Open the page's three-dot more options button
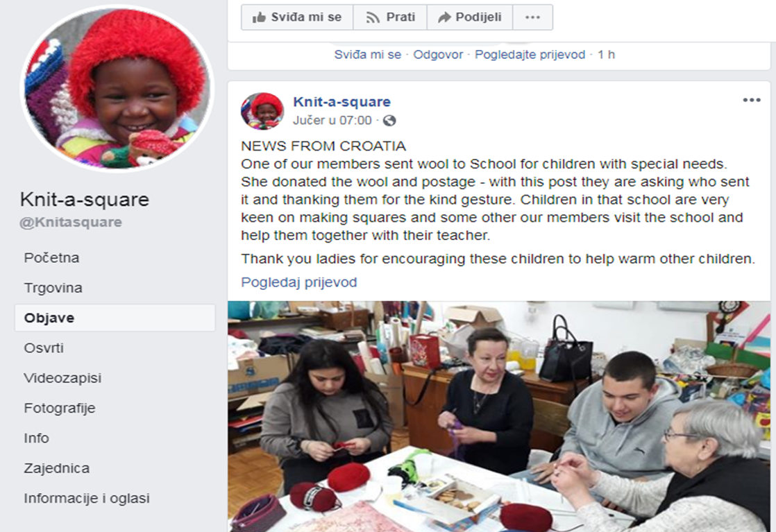Image resolution: width=776 pixels, height=532 pixels. pos(532,17)
